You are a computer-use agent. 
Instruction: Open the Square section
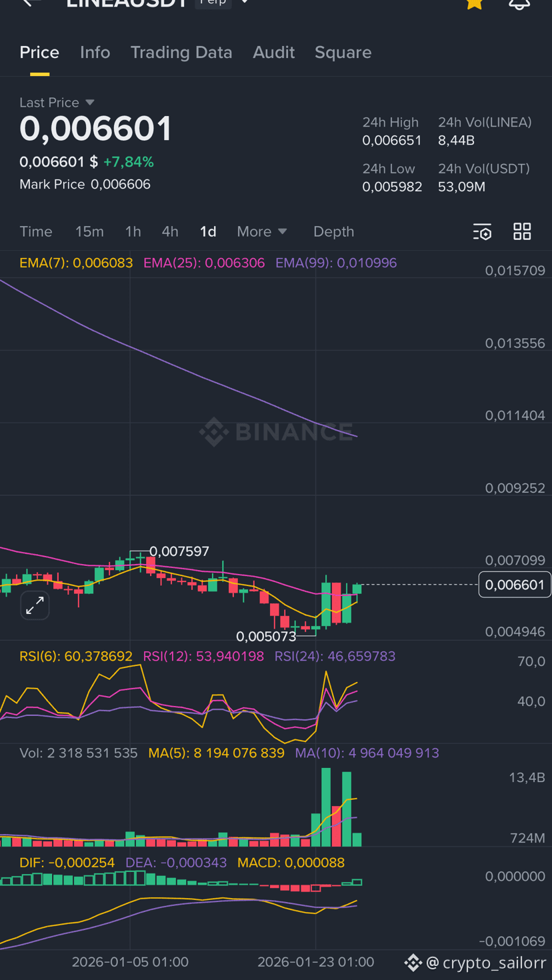pos(343,52)
